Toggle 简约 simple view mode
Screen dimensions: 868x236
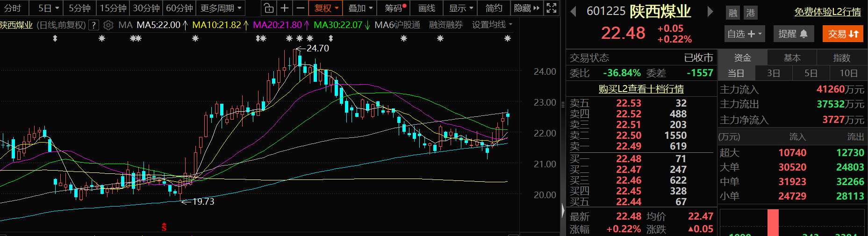click(x=494, y=8)
